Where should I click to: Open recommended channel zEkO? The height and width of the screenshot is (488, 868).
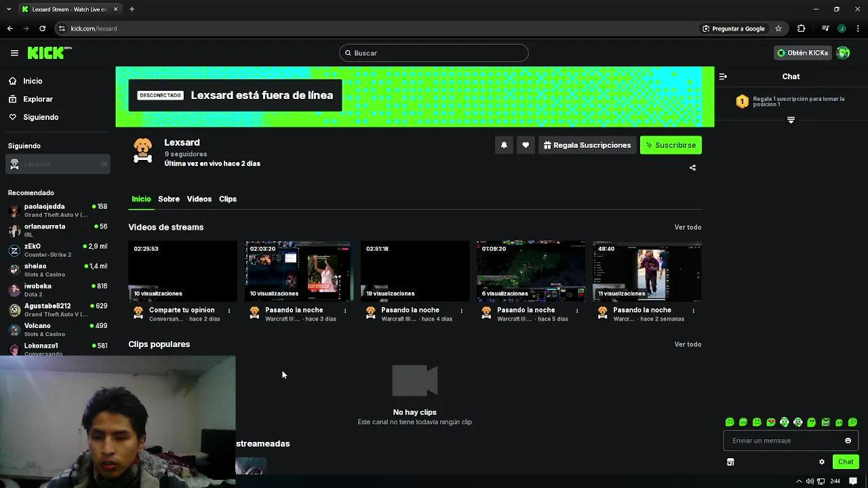coord(58,250)
